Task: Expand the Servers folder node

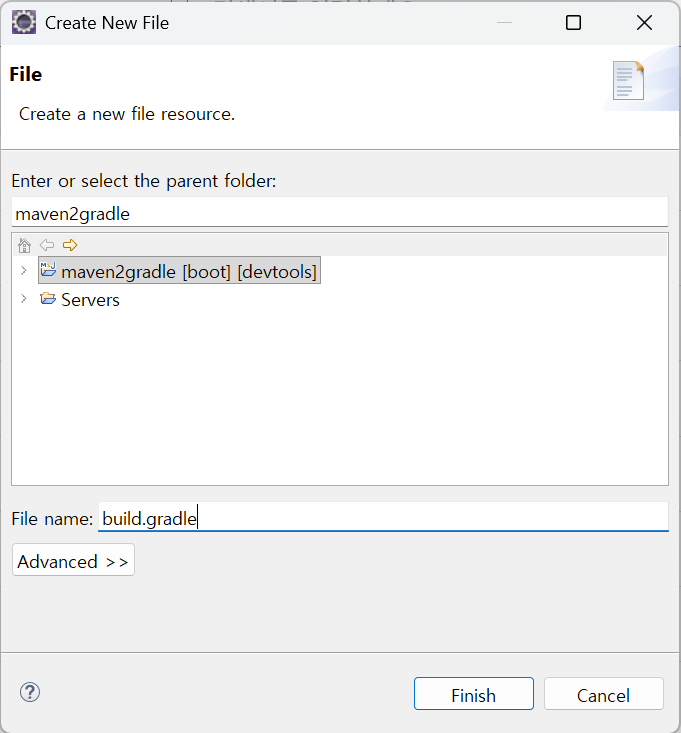Action: [23, 299]
